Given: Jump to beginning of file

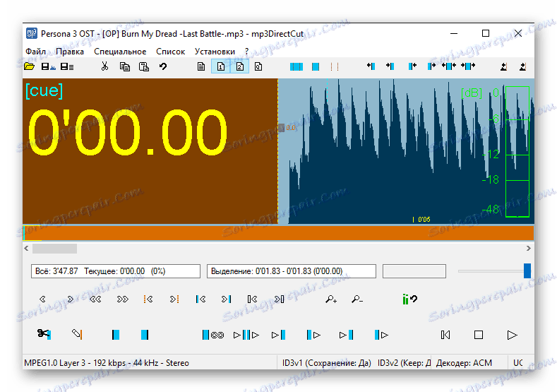Looking at the screenshot, I should pyautogui.click(x=252, y=299).
